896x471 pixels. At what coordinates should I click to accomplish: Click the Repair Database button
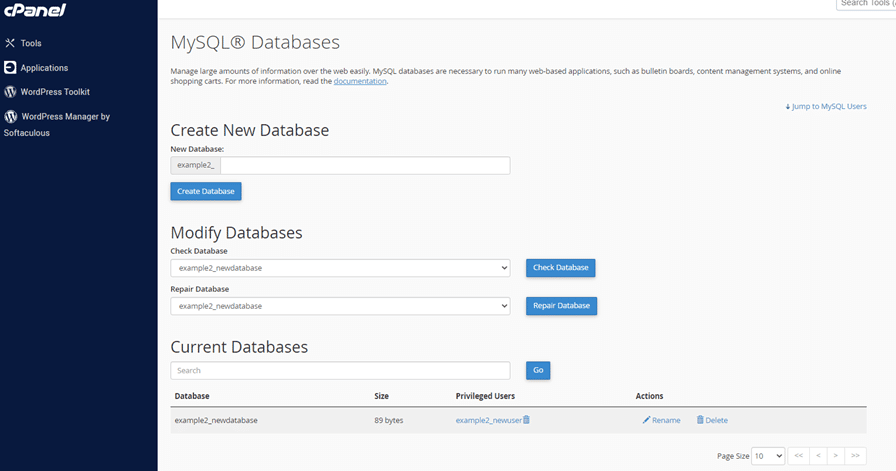[x=561, y=306]
